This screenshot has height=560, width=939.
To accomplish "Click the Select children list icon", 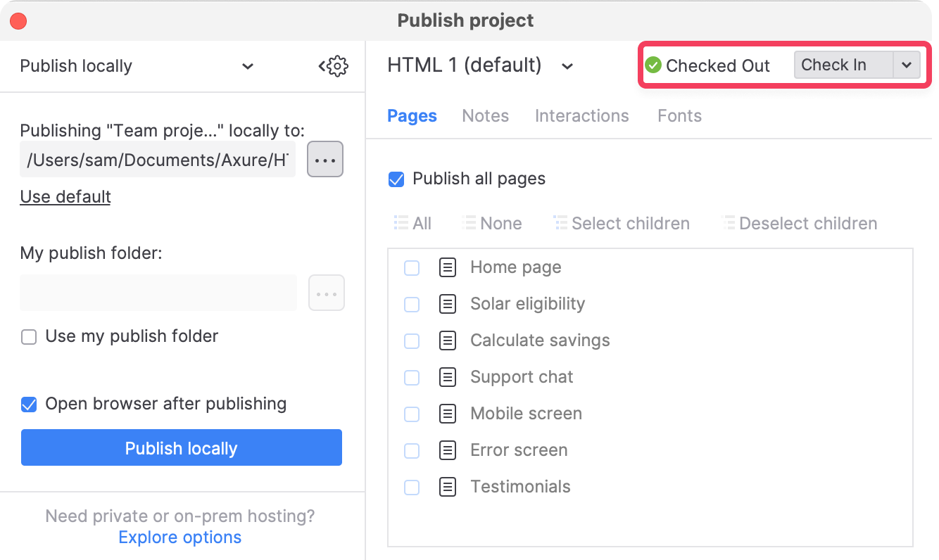I will coord(560,224).
